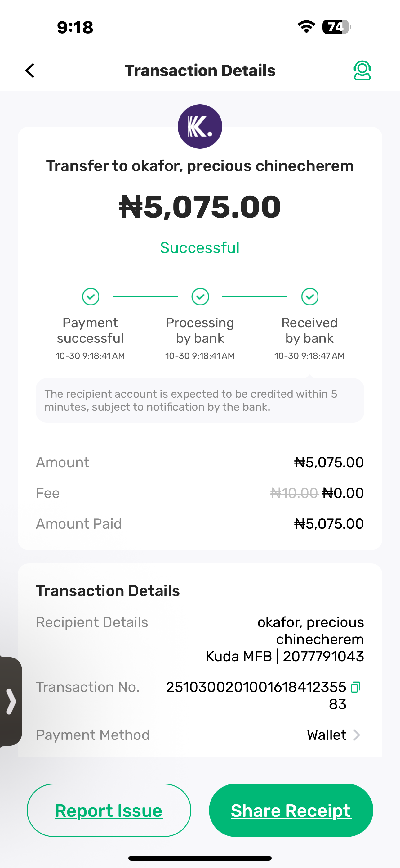
Task: Tap the Successful status label
Action: [200, 248]
